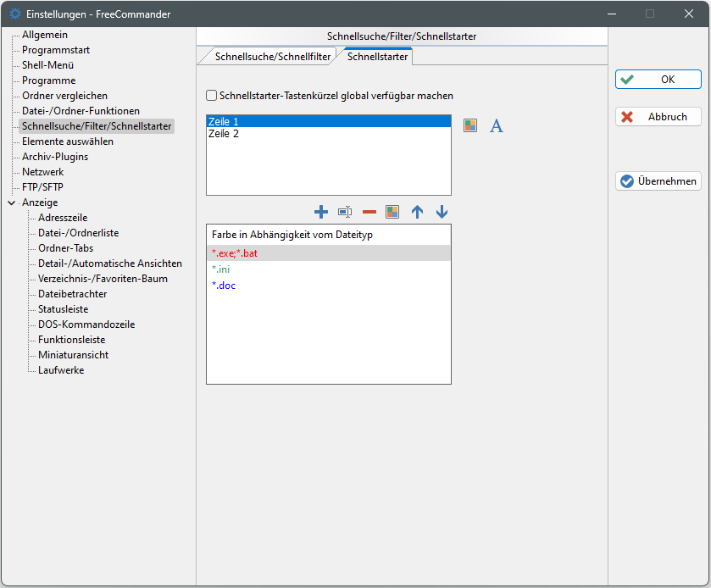The width and height of the screenshot is (711, 588).
Task: Enable Schnellstarter-Tastenkürzel global checkbox
Action: coord(212,96)
